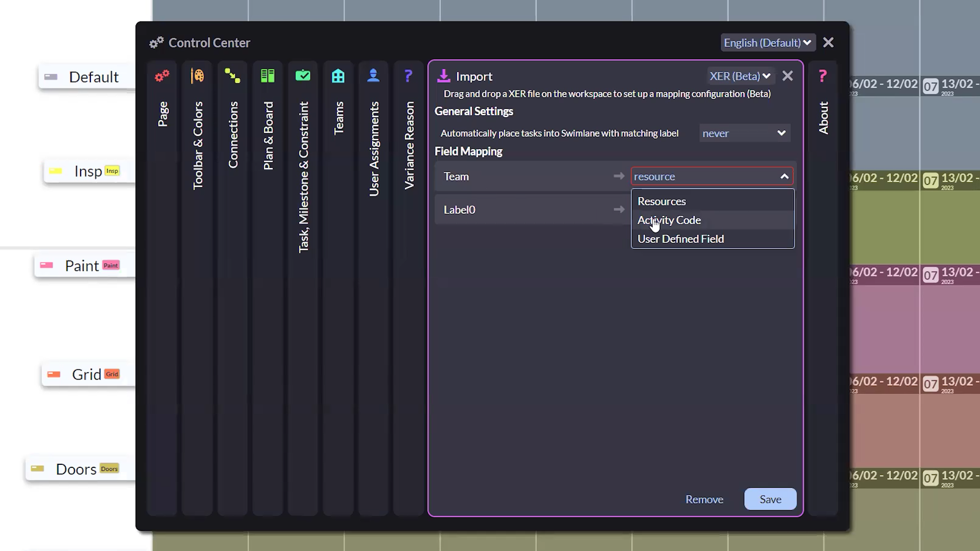Screen dimensions: 980x551
Task: Click week 07 badge in Doors row
Action: pyautogui.click(x=930, y=479)
